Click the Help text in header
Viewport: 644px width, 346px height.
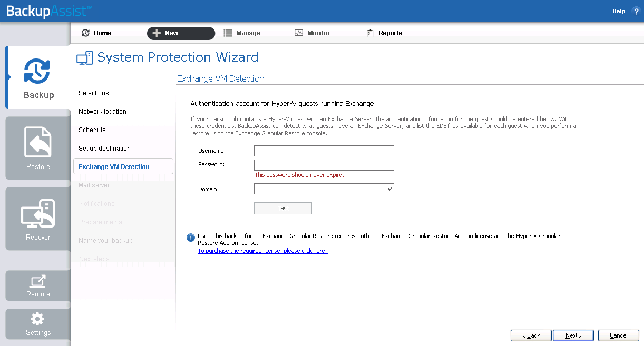pos(619,11)
